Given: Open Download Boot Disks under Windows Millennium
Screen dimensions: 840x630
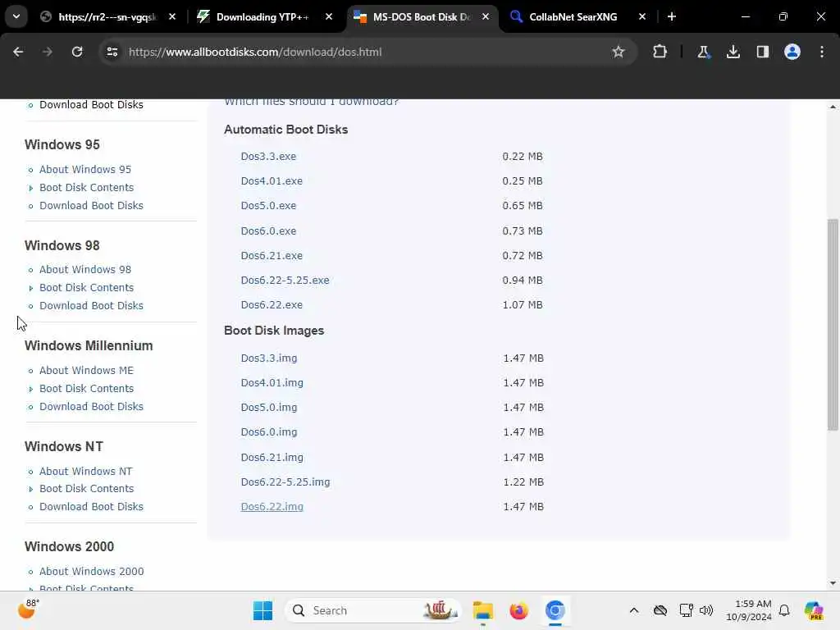Looking at the screenshot, I should pos(91,406).
